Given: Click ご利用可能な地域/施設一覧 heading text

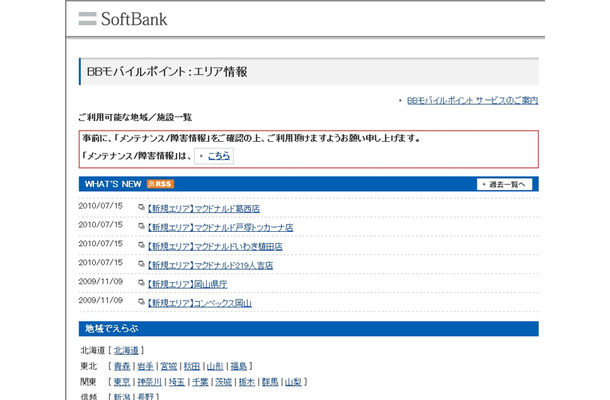Looking at the screenshot, I should click(x=135, y=117).
